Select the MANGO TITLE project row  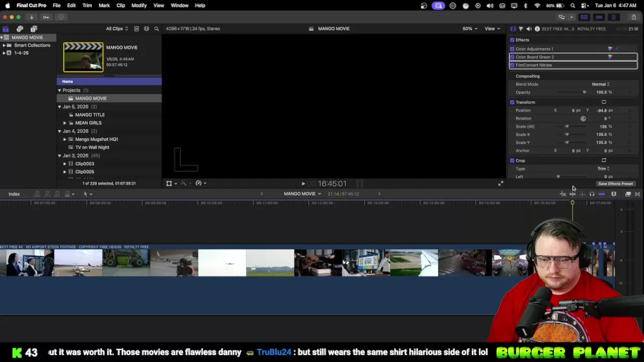point(109,115)
